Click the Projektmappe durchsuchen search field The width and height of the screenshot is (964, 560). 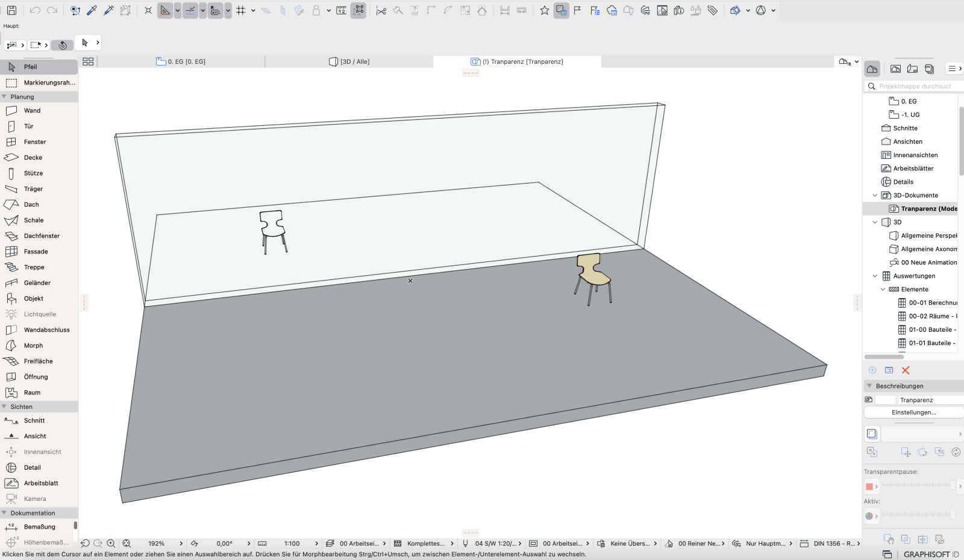click(x=915, y=86)
